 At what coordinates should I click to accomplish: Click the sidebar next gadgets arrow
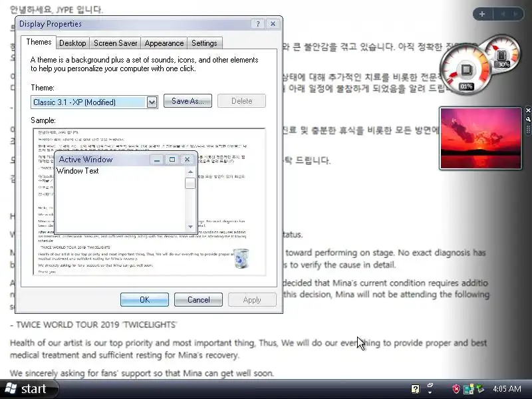tap(516, 14)
